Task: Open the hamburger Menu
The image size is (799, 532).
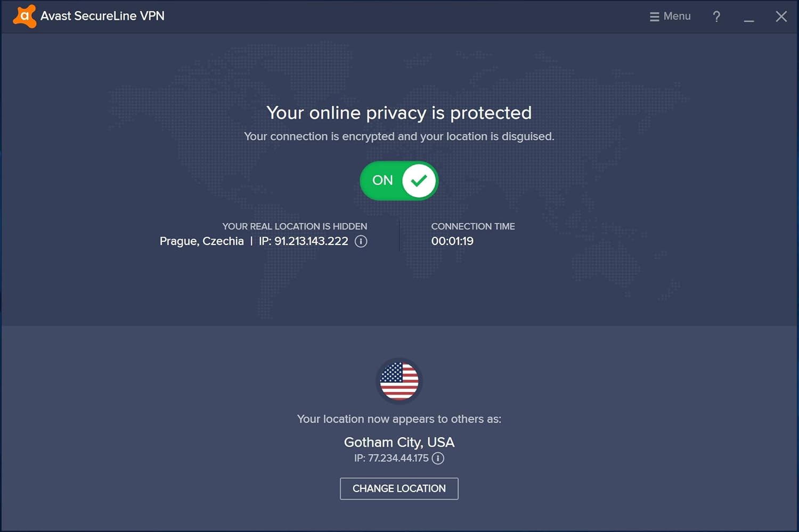Action: [670, 17]
